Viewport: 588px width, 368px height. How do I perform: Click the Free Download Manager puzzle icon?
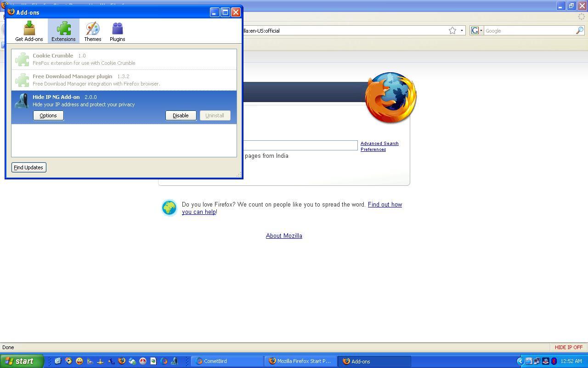coord(22,80)
